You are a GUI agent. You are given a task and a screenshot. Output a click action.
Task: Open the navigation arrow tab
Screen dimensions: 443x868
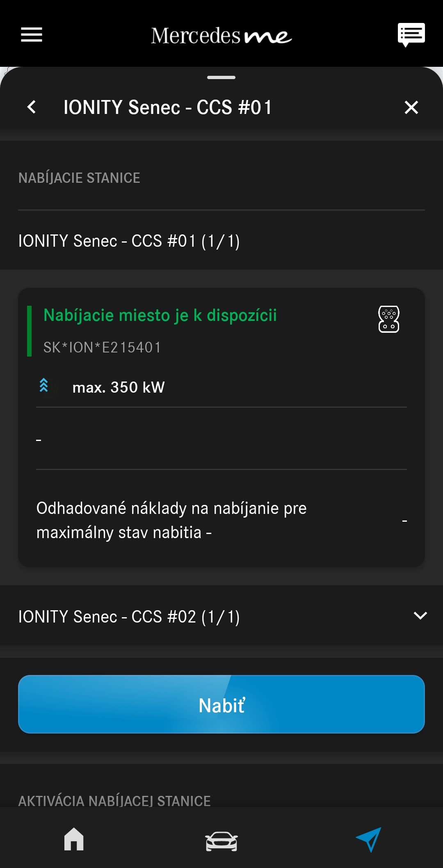[x=368, y=839]
